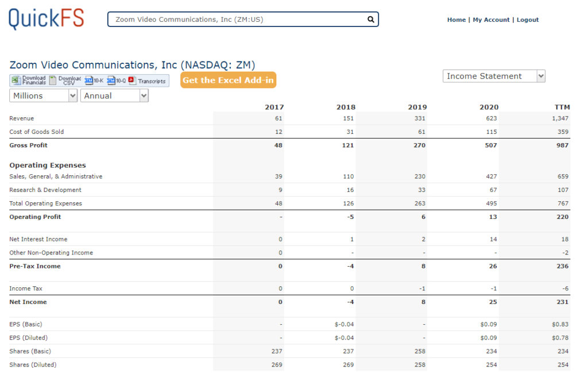Click the EPS (Diluted) row label

29,338
